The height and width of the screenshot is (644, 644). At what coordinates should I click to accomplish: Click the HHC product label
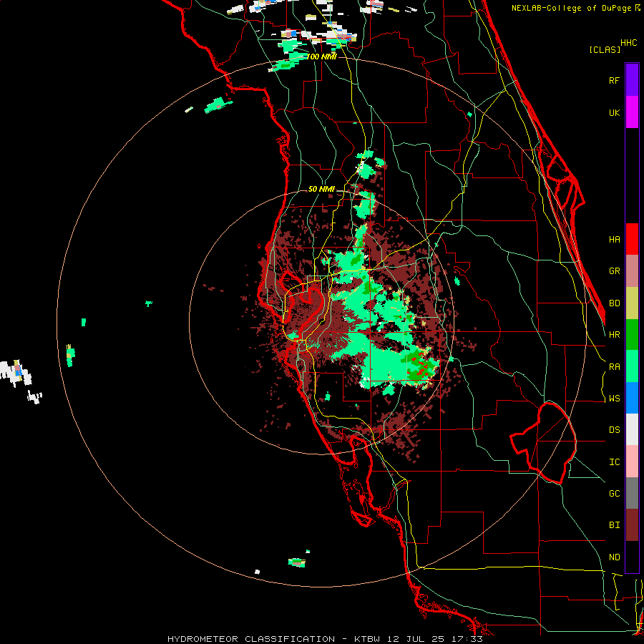tap(628, 43)
